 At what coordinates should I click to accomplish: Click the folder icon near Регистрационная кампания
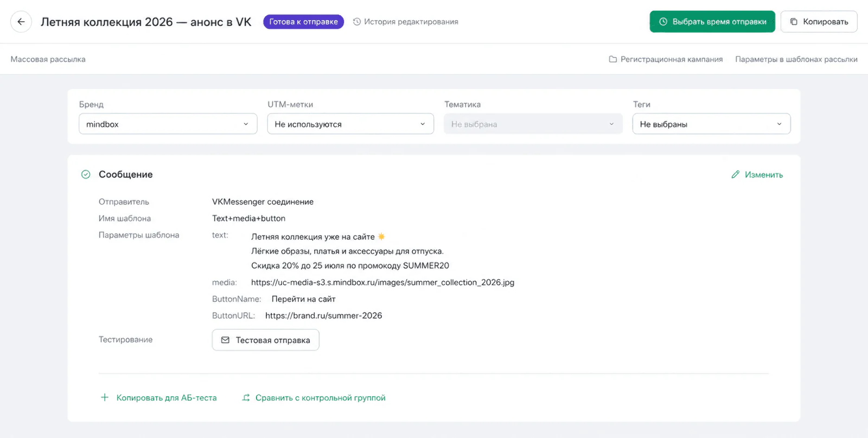[x=613, y=59]
